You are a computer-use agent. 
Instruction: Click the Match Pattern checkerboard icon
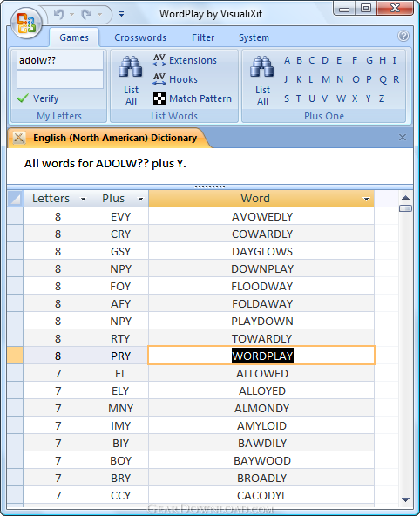(159, 98)
